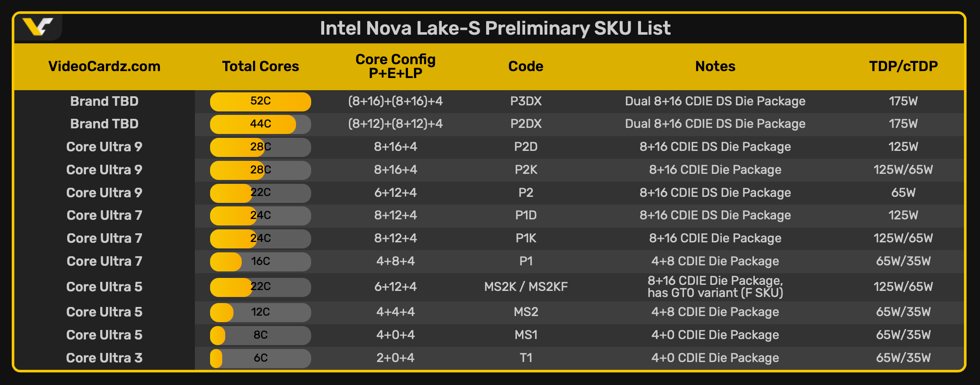Click the 'has GT0 variant (F SKU)' note
The width and height of the screenshot is (980, 385).
pos(715,293)
